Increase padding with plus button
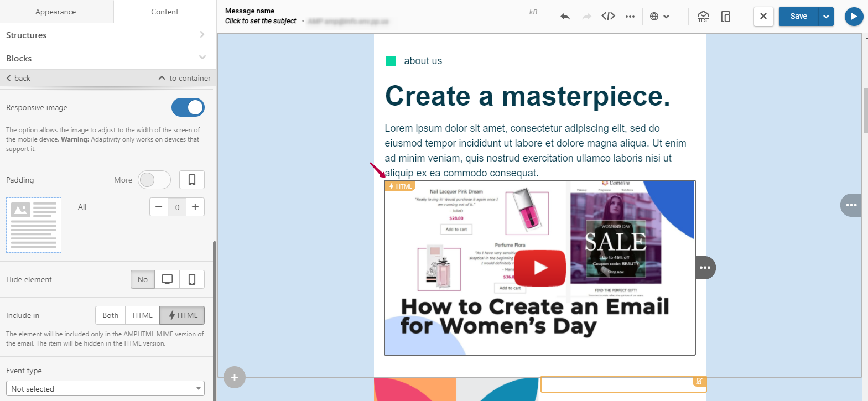 [x=195, y=207]
